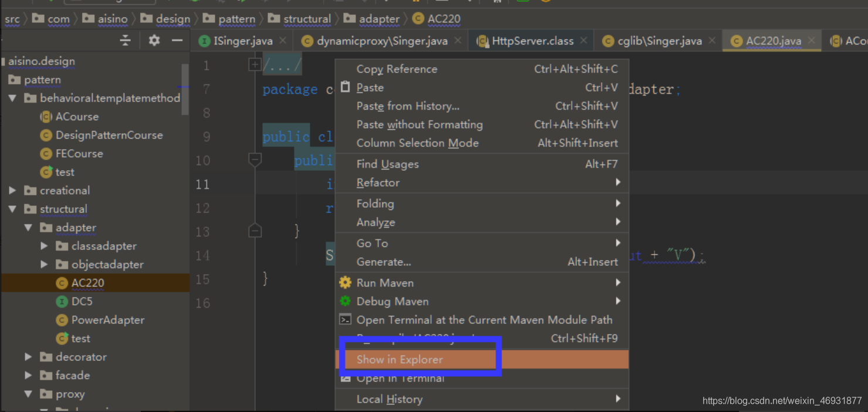
Task: Collapse all in the project panel toolbar
Action: click(125, 40)
